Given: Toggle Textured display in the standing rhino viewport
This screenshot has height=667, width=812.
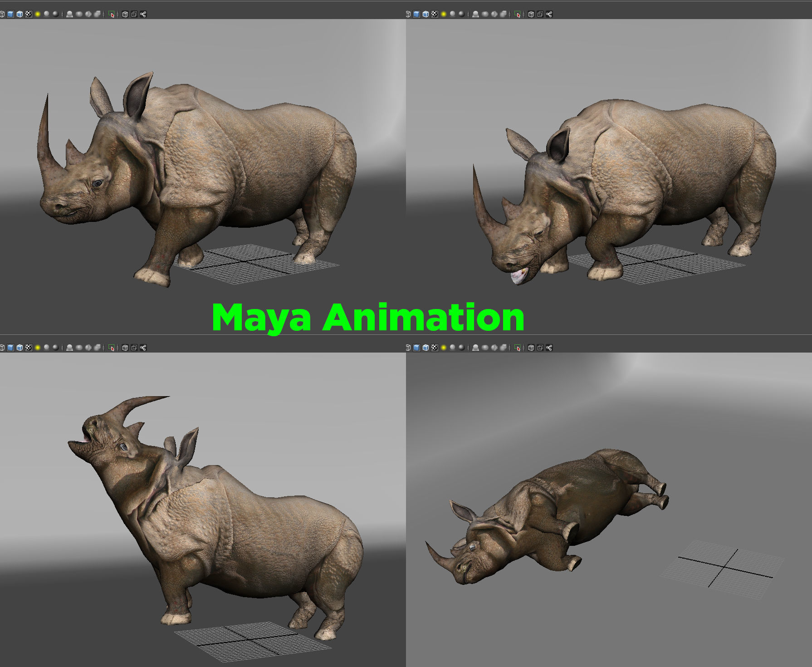Looking at the screenshot, I should 29,14.
